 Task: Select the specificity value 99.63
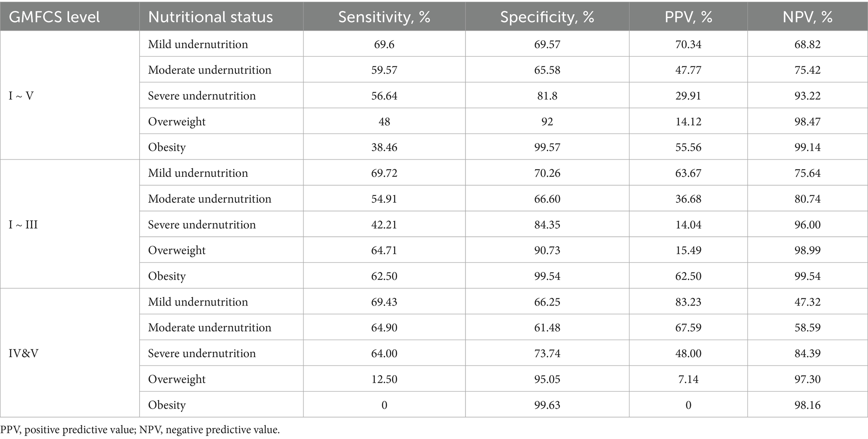pos(547,405)
